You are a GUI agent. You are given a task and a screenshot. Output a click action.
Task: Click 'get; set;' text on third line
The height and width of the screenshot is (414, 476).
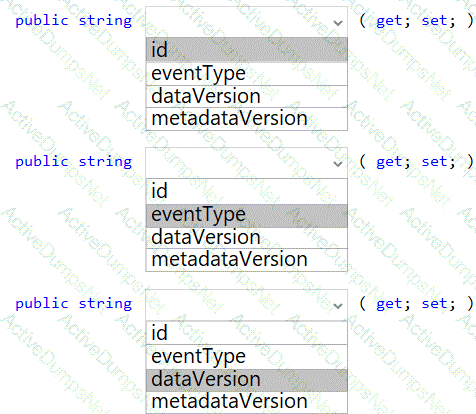(x=416, y=304)
